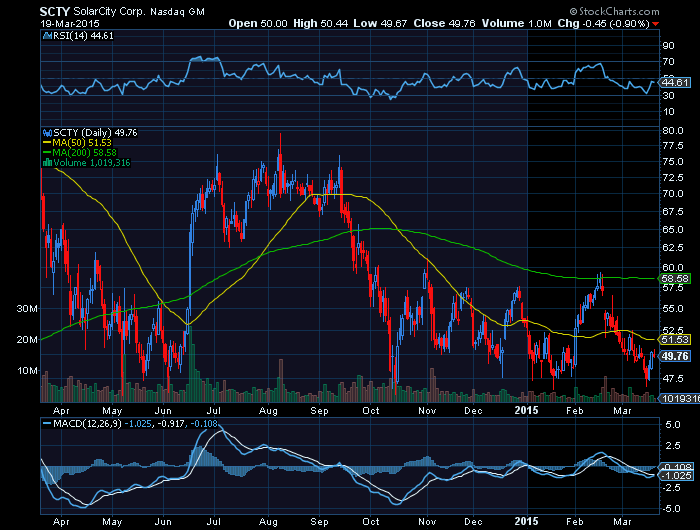700x530 pixels.
Task: Click the Nov label under the MACD panel
Action: (x=427, y=522)
